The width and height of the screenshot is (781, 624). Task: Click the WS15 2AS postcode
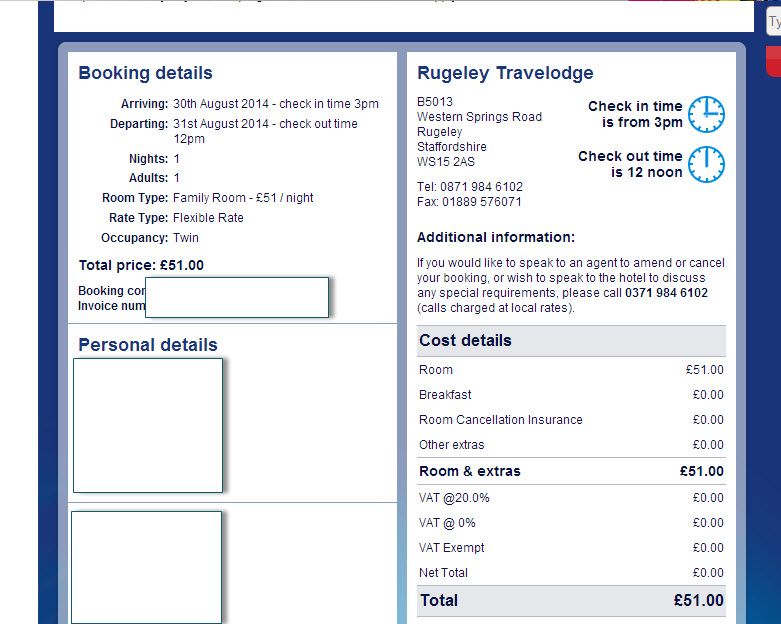click(446, 162)
